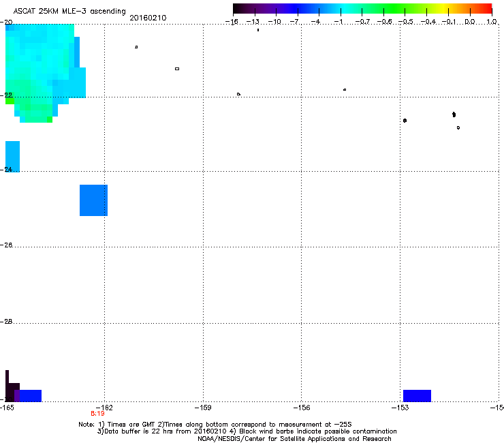Select the 1.0 color bar label
Screen dimensions: 504x443
pyautogui.click(x=492, y=22)
